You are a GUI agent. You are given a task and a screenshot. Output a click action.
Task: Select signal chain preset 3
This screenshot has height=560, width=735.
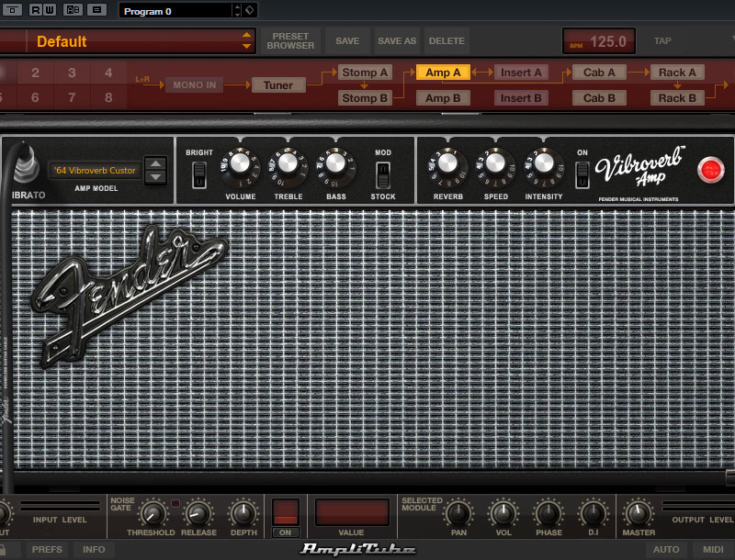pos(72,73)
